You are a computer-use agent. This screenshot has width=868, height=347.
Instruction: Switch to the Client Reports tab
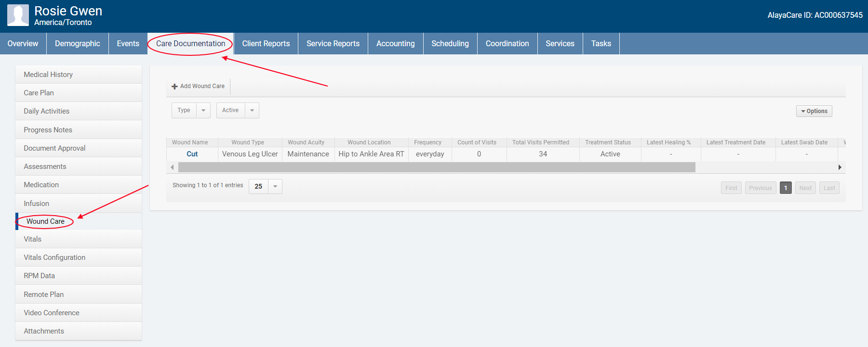tap(266, 44)
